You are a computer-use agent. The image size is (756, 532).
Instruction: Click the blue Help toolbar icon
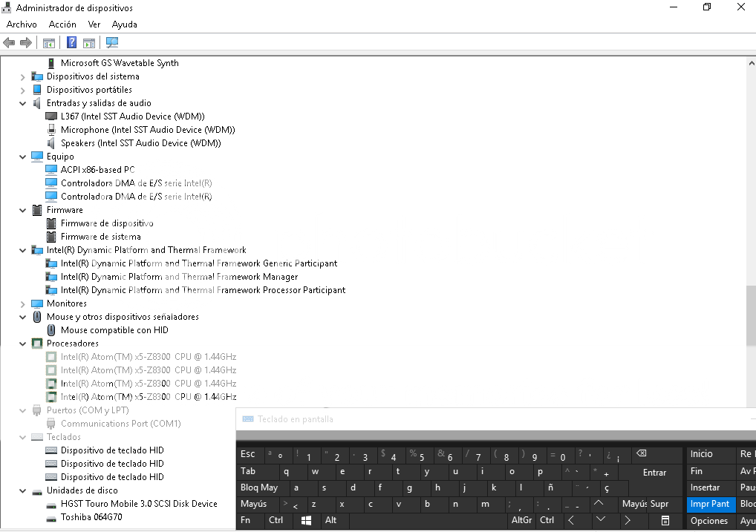[x=72, y=42]
